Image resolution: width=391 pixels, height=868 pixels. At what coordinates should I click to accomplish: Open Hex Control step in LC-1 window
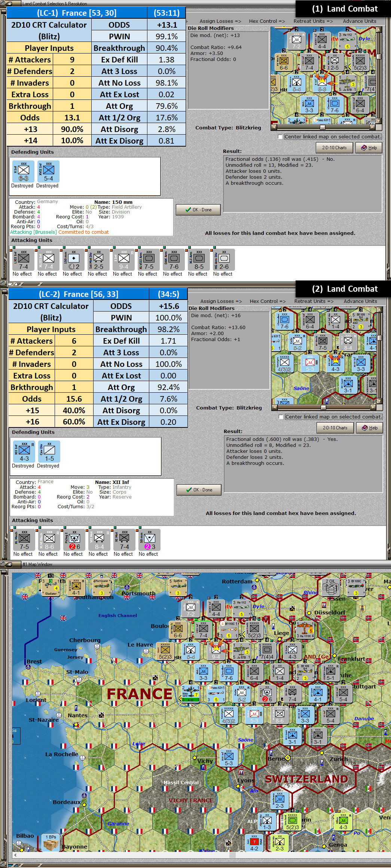pyautogui.click(x=267, y=21)
